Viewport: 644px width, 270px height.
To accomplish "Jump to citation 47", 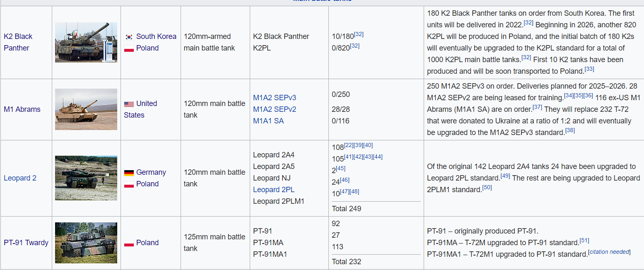I will coord(345,192).
